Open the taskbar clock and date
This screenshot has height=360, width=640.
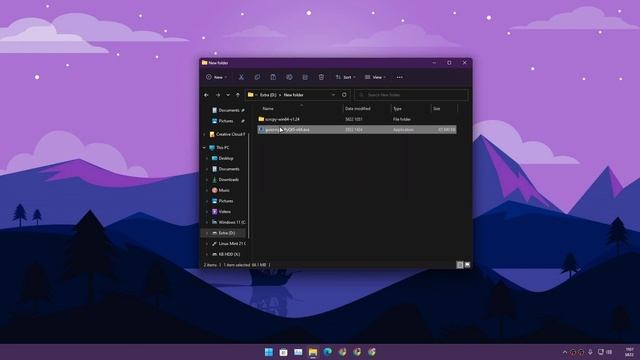tap(629, 352)
